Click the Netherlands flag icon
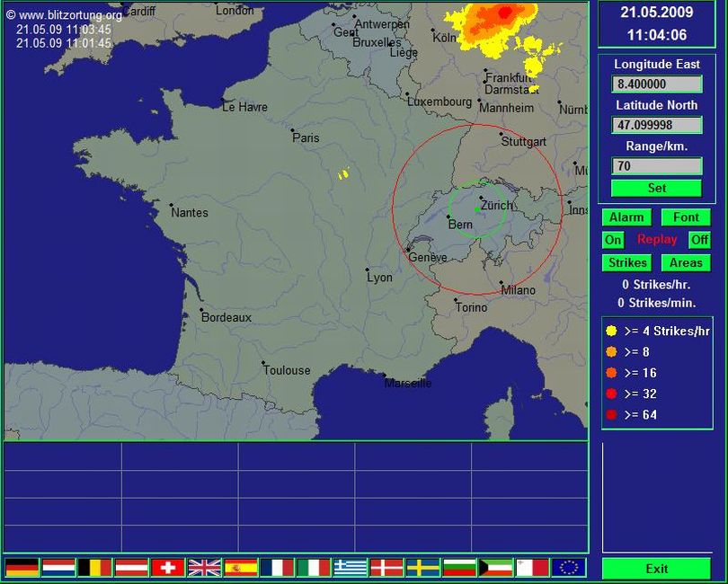728x584 pixels. [58, 567]
